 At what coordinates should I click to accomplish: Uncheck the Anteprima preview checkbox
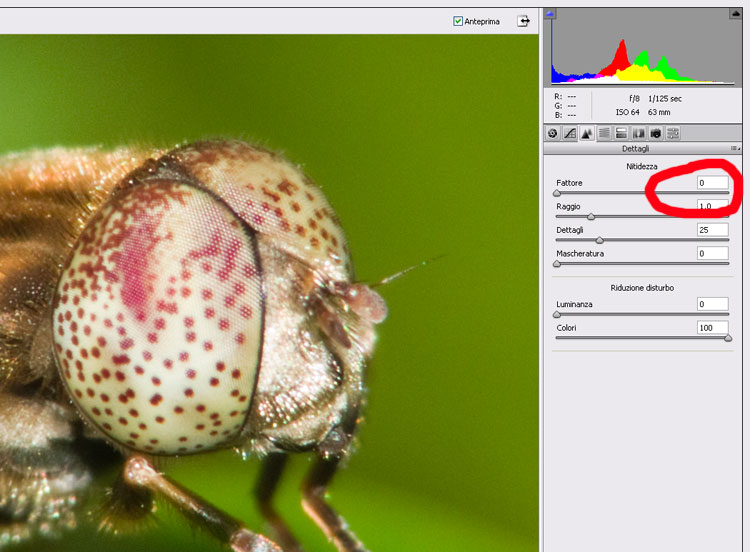click(x=458, y=21)
